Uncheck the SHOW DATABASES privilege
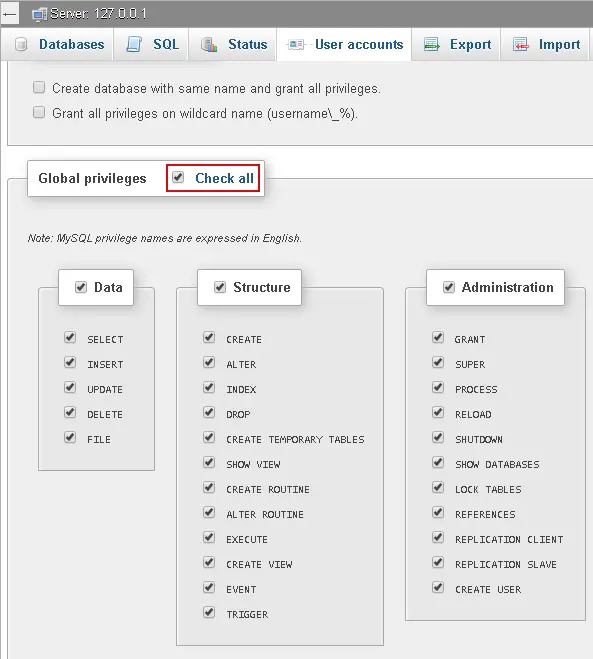593x659 pixels. pyautogui.click(x=438, y=462)
